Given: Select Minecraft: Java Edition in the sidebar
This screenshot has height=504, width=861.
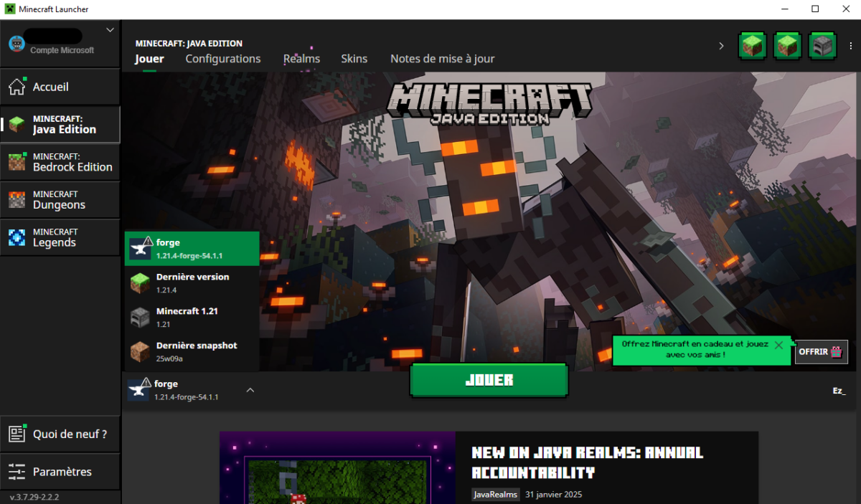Looking at the screenshot, I should pos(60,124).
